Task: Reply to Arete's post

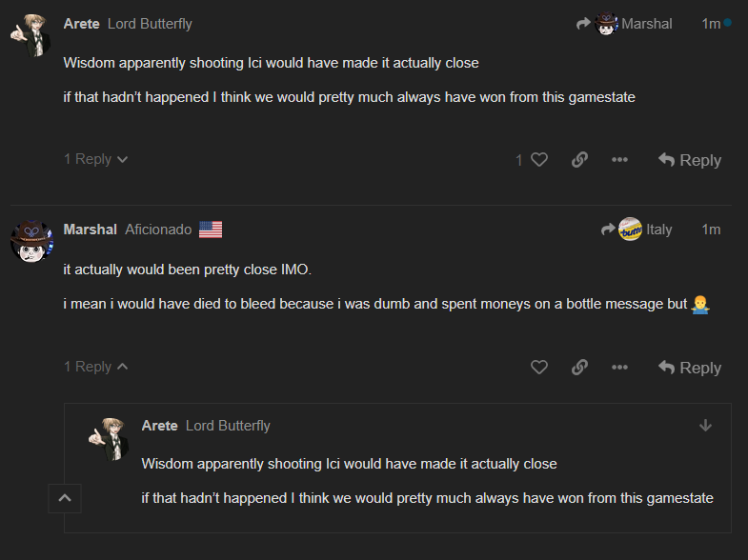Action: 690,160
